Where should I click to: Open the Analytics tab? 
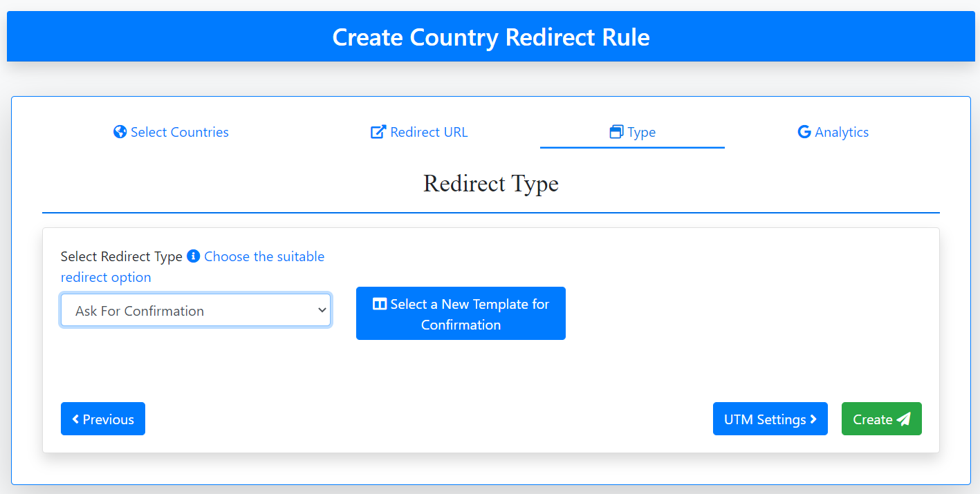tap(842, 132)
